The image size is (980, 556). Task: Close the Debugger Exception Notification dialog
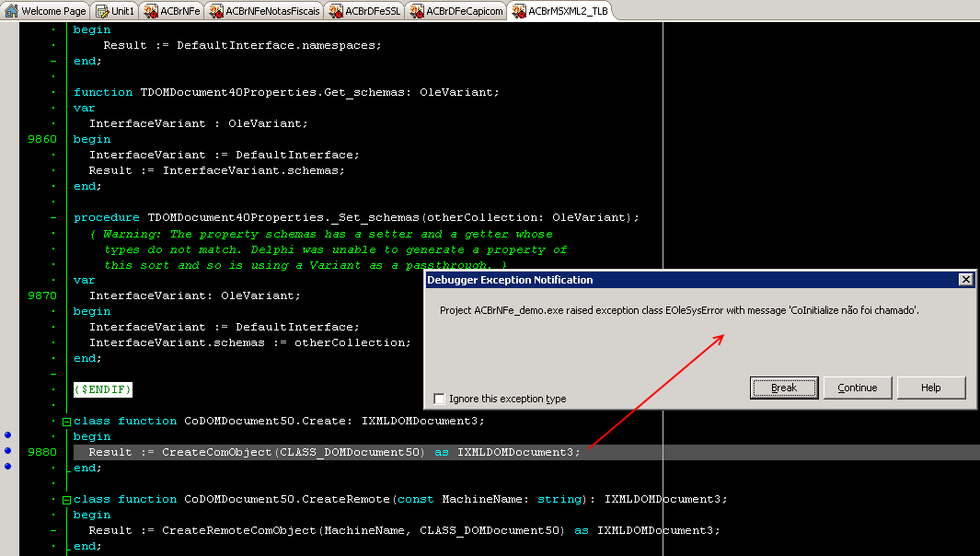coord(965,280)
